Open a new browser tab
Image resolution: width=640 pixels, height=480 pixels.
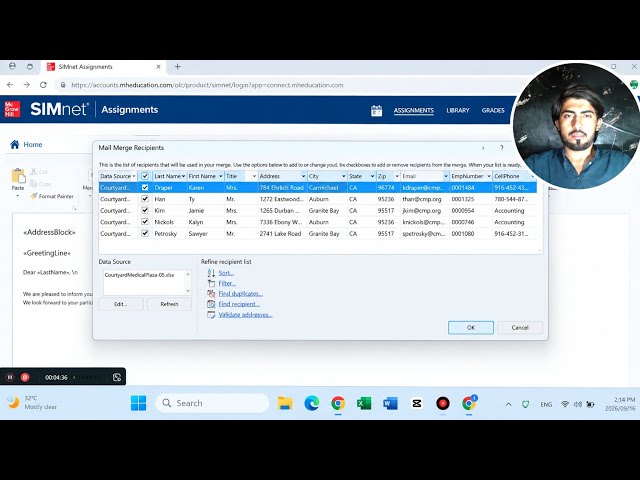click(178, 67)
